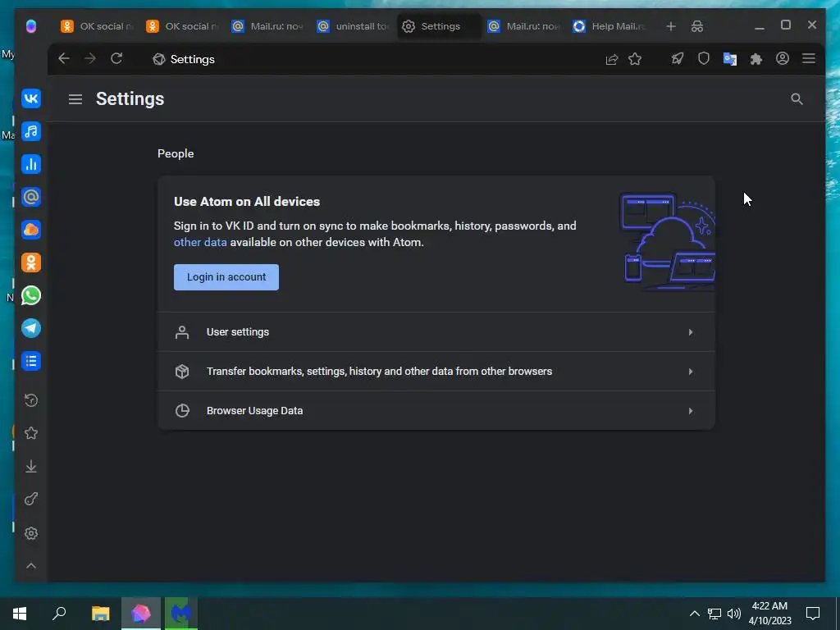Open the Extensions puzzle icon
This screenshot has width=840, height=630.
coord(756,59)
